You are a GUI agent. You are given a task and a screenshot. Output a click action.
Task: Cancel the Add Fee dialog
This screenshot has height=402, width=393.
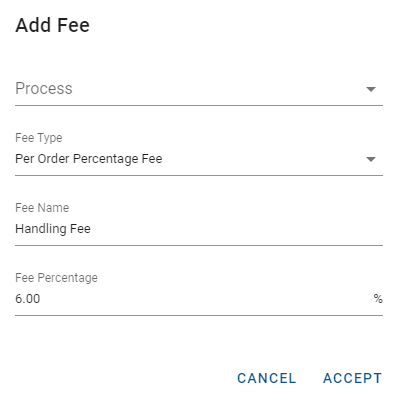(x=266, y=378)
